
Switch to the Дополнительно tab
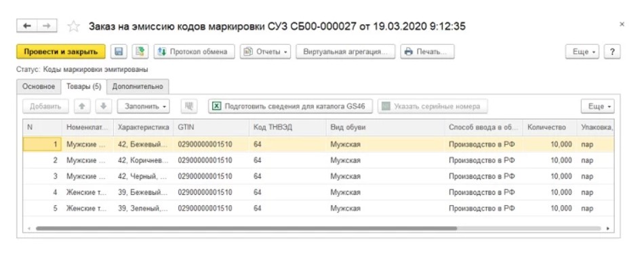pyautogui.click(x=138, y=86)
